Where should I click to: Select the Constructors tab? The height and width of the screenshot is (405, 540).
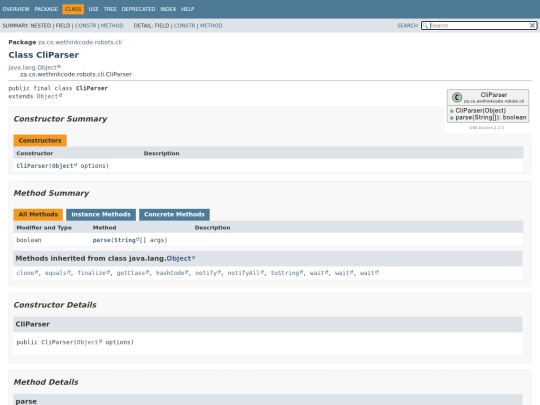pos(40,141)
